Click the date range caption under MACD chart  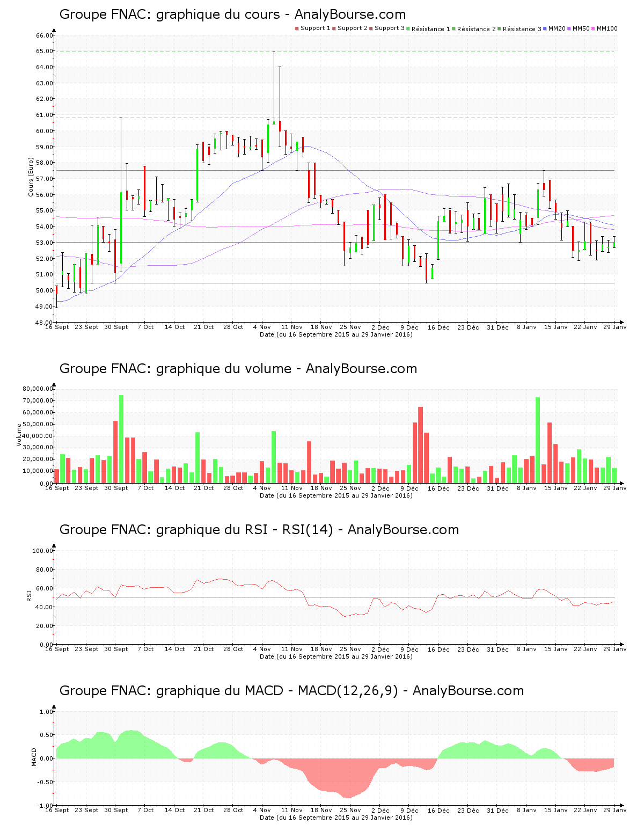tap(336, 818)
